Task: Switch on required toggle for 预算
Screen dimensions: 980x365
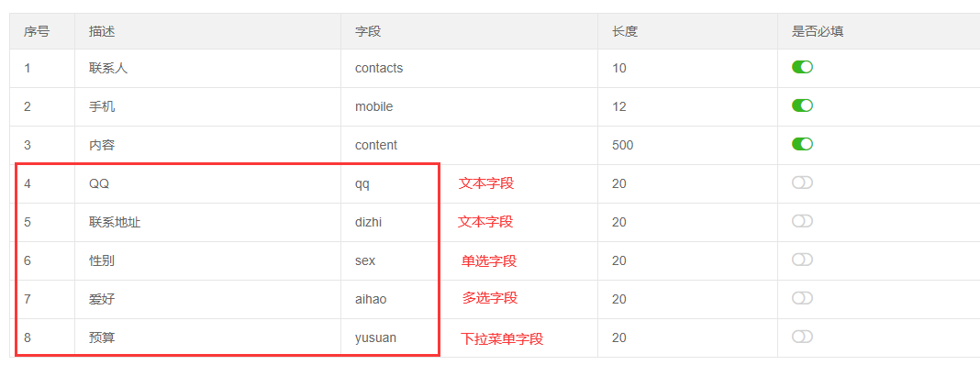Action: click(x=802, y=337)
